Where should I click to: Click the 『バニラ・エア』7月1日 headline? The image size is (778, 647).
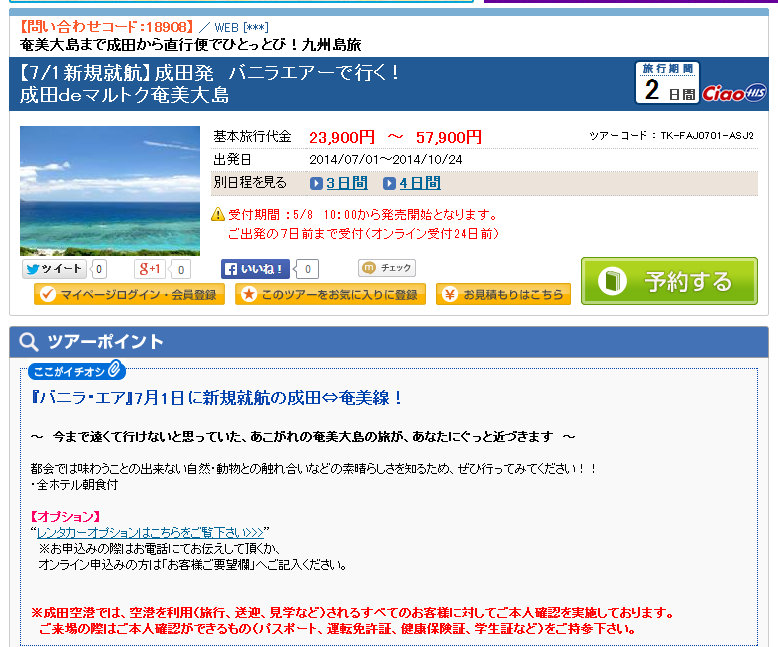216,398
